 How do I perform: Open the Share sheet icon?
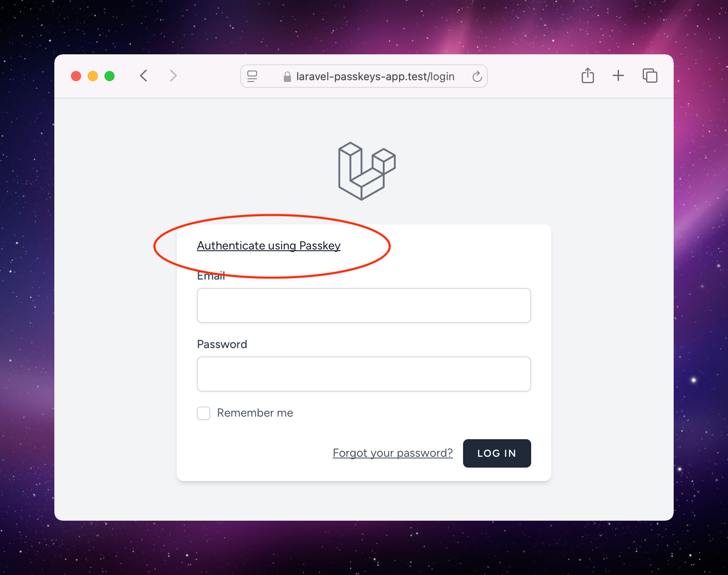pyautogui.click(x=588, y=76)
